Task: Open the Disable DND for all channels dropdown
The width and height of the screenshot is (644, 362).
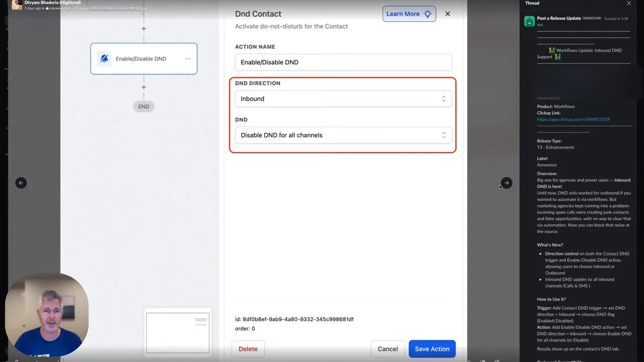Action: (343, 135)
